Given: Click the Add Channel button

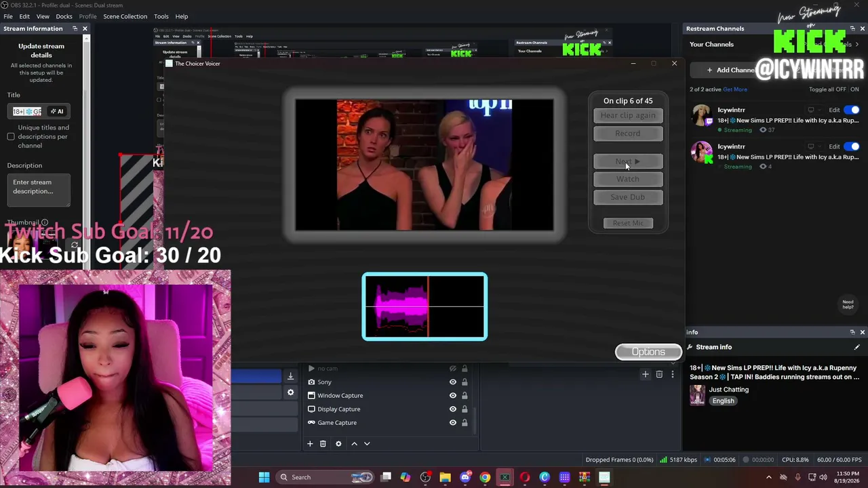Looking at the screenshot, I should (x=731, y=70).
